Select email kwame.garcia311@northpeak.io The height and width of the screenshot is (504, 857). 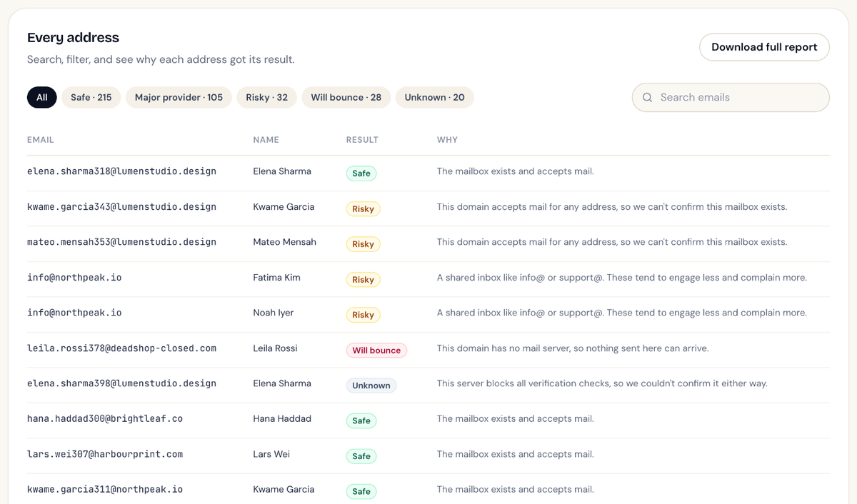(x=105, y=490)
